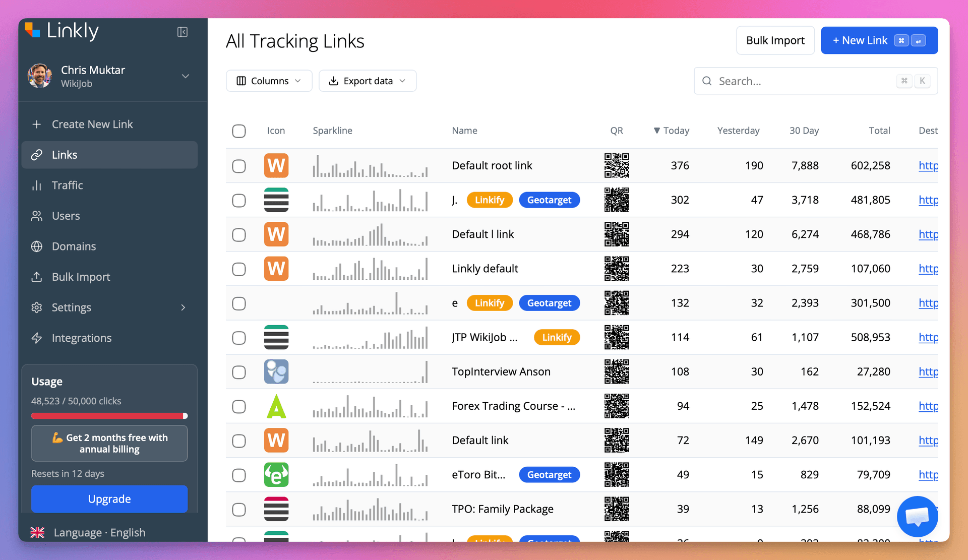
Task: Check the Linkly default row checkbox
Action: [239, 269]
